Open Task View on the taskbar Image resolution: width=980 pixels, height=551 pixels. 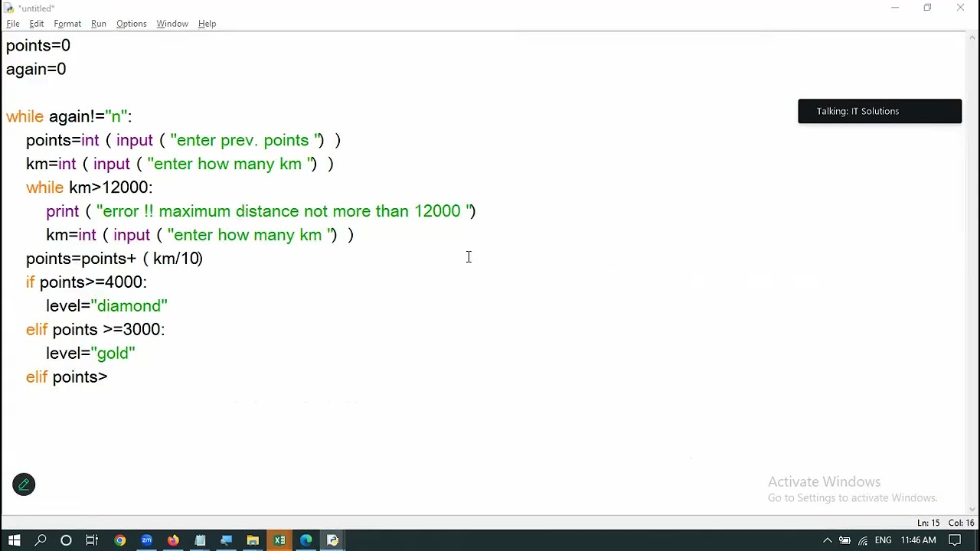point(92,540)
